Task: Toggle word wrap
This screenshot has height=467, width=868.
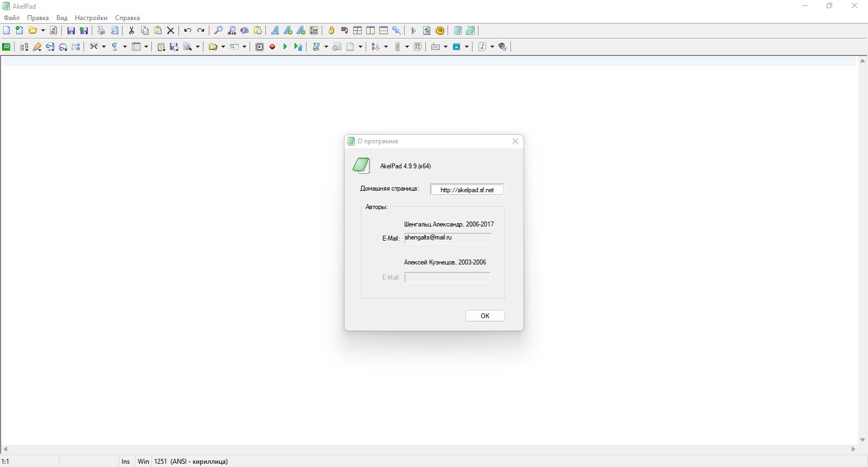Action: point(344,30)
